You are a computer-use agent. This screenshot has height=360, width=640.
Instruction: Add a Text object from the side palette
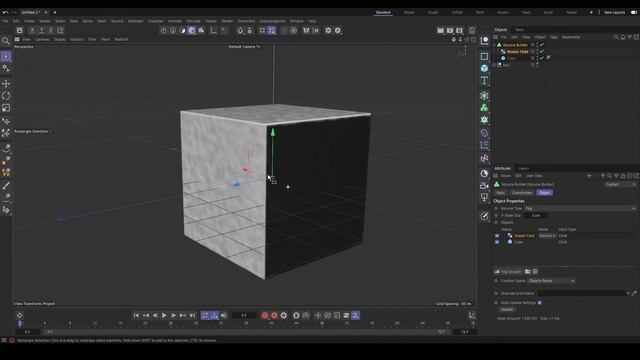tap(484, 80)
